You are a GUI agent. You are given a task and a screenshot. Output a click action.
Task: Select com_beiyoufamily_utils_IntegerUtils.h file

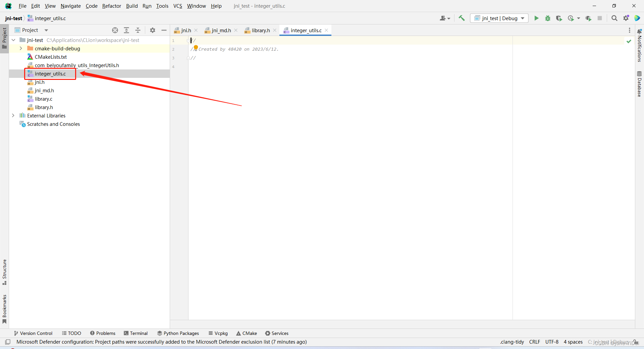click(77, 65)
